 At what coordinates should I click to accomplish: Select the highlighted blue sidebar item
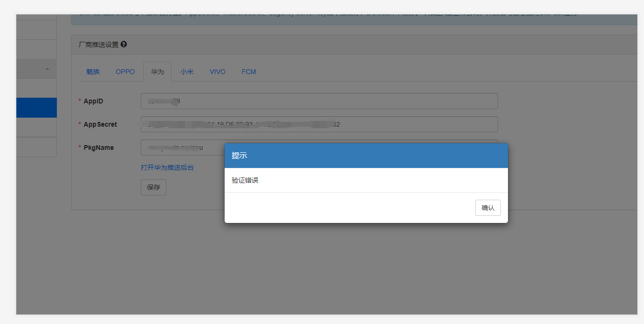coord(36,108)
